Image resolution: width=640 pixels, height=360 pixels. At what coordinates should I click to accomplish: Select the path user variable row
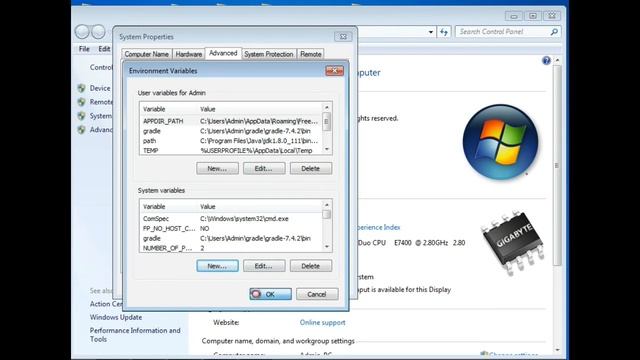pyautogui.click(x=231, y=141)
